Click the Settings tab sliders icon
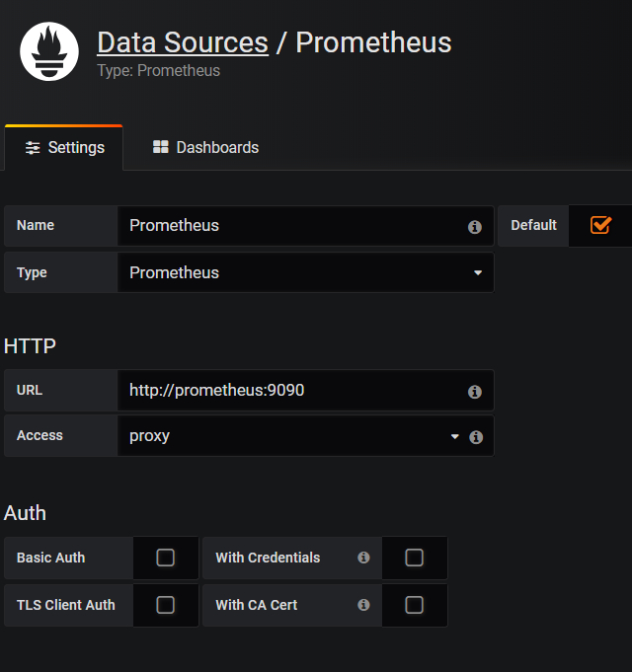Image resolution: width=632 pixels, height=672 pixels. [x=34, y=148]
